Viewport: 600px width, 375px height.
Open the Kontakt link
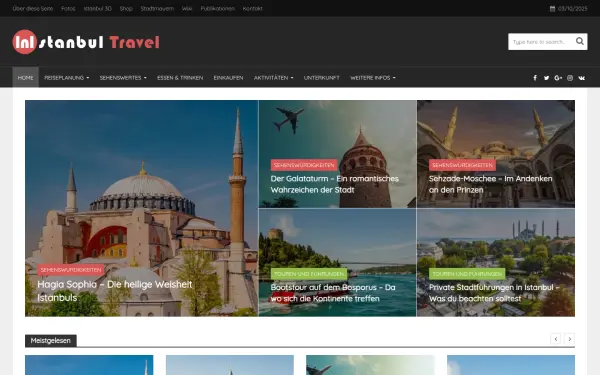pos(253,8)
